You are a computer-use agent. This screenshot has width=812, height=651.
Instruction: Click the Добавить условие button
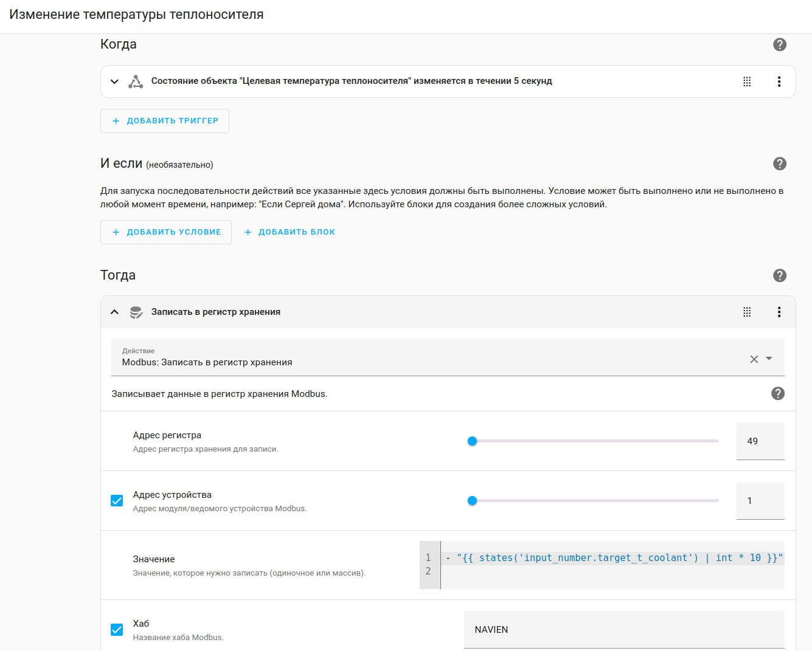[166, 232]
